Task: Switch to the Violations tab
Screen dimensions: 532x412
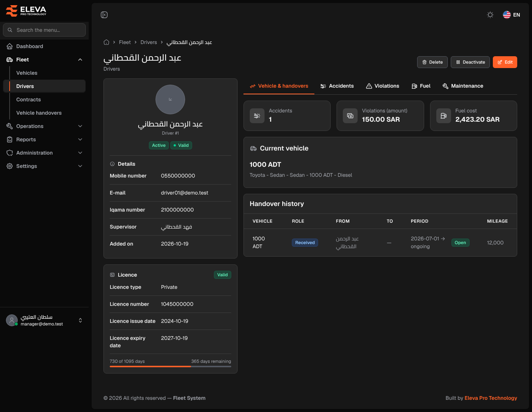Action: coord(382,86)
